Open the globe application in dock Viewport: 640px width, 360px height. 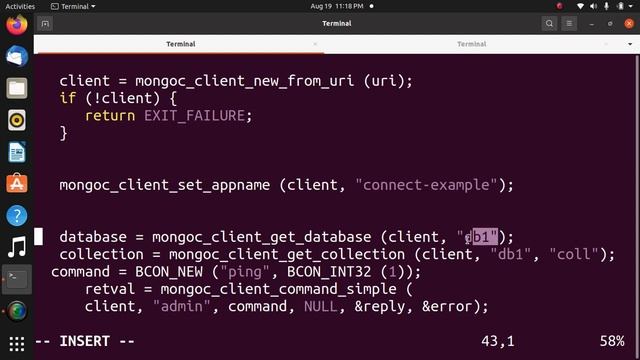(x=17, y=311)
